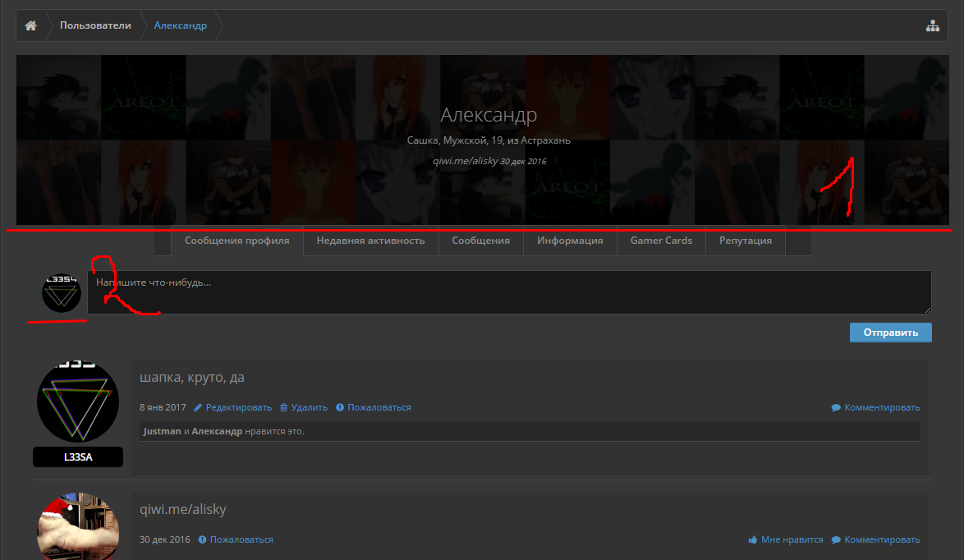Open Александр link in likes line
Viewport: 964px width, 560px height.
click(x=217, y=431)
